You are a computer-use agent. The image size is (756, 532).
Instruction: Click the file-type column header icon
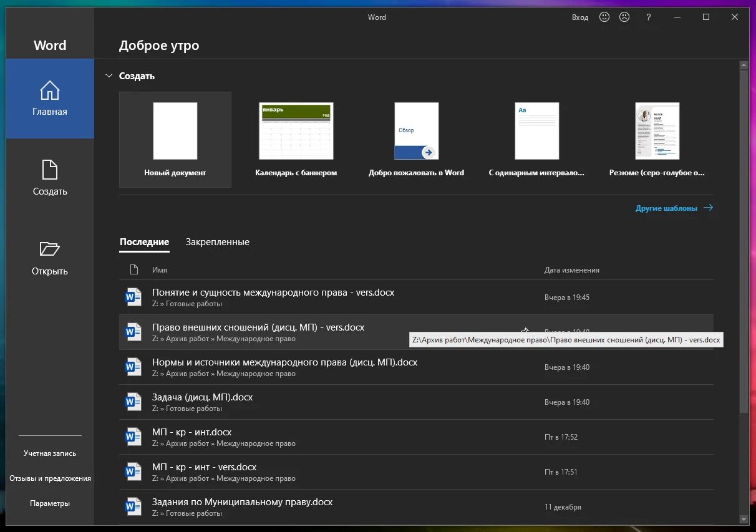point(133,270)
